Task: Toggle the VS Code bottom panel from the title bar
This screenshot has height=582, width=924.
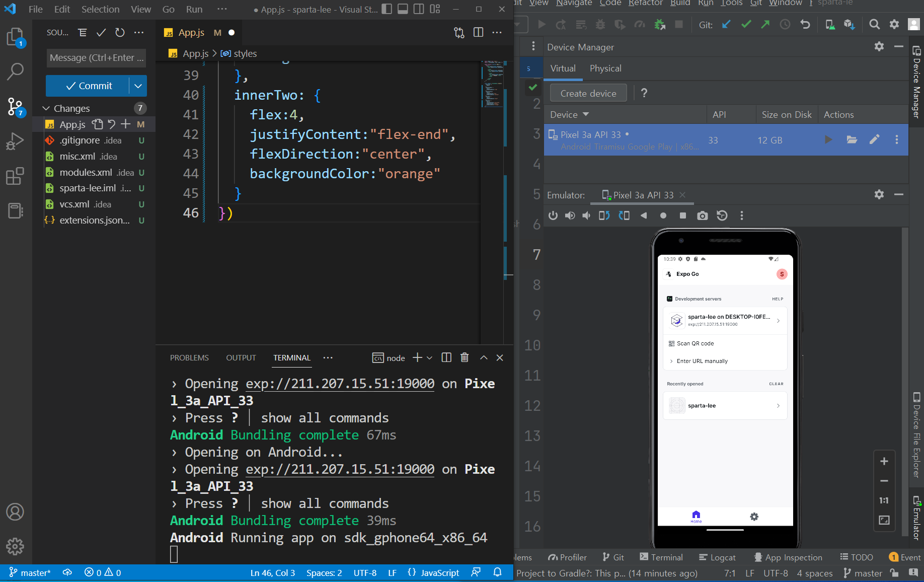Action: pos(403,9)
